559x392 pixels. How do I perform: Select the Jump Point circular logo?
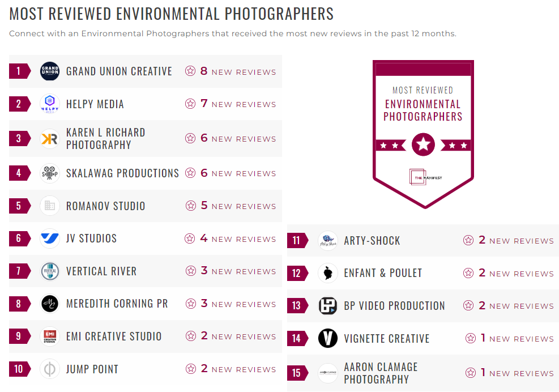49,369
